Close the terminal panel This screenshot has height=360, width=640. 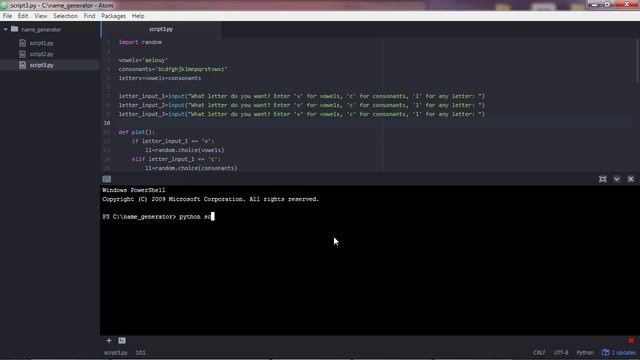(631, 179)
